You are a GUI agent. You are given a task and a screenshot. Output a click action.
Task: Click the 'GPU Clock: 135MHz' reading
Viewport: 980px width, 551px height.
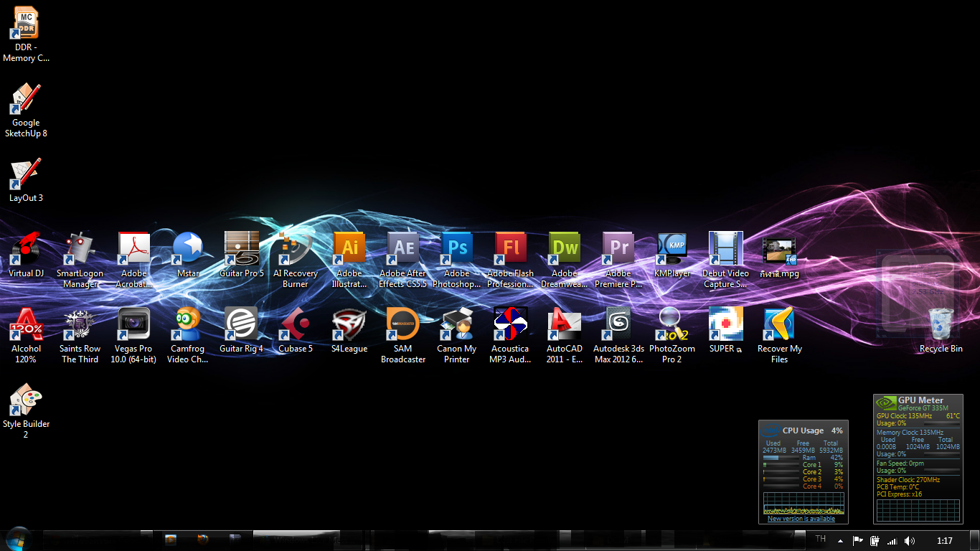pyautogui.click(x=904, y=416)
